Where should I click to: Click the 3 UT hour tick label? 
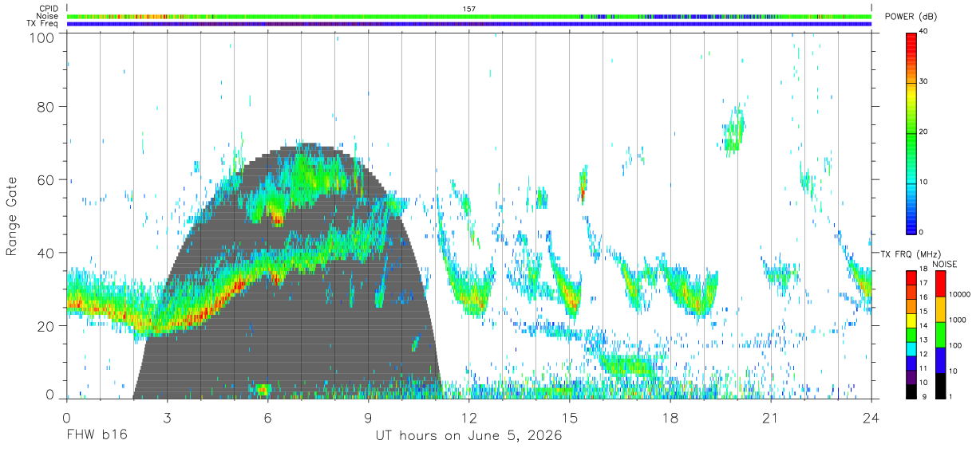tap(167, 418)
